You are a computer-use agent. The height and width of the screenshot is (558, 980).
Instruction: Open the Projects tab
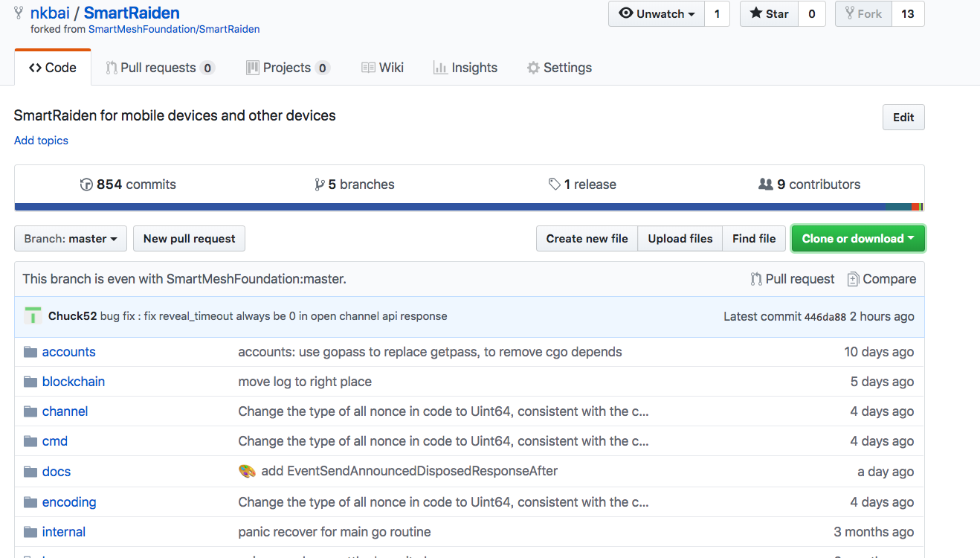288,68
